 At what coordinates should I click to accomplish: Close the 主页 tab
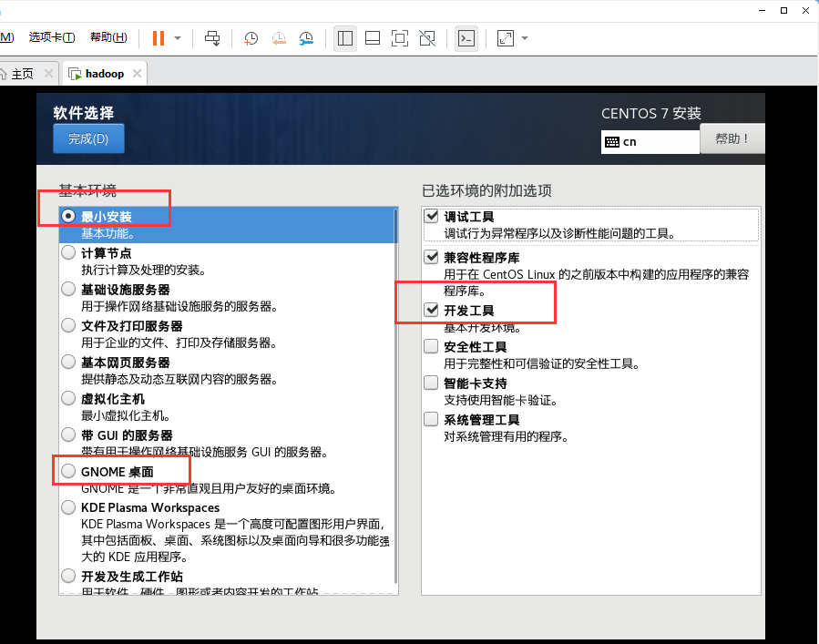point(48,73)
